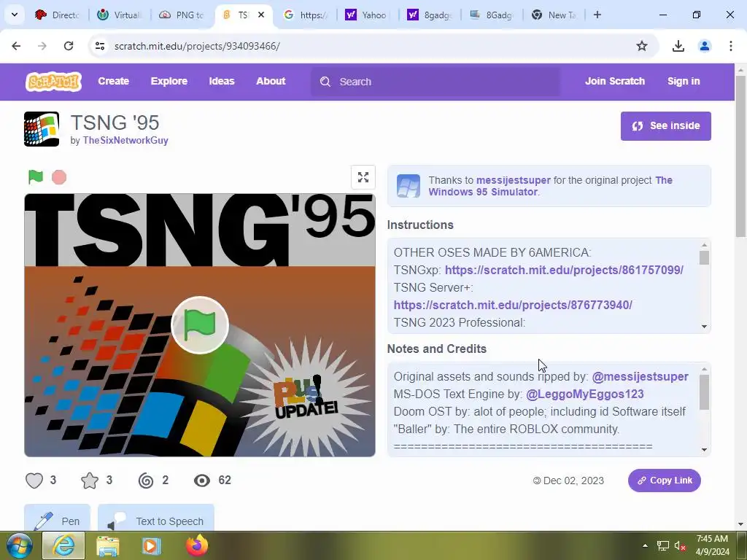
Task: Bookmark this page with star icon
Action: (x=642, y=46)
